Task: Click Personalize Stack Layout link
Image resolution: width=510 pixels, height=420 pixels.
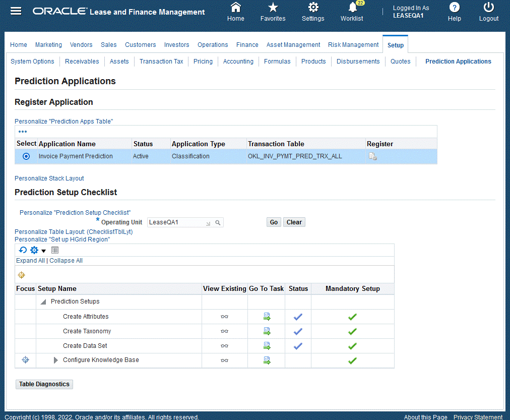Action: pos(49,178)
